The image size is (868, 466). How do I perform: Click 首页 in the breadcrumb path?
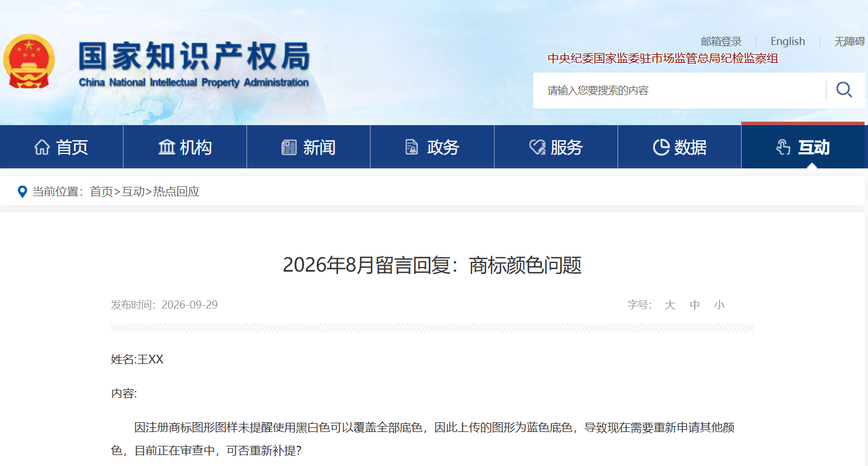(x=102, y=191)
